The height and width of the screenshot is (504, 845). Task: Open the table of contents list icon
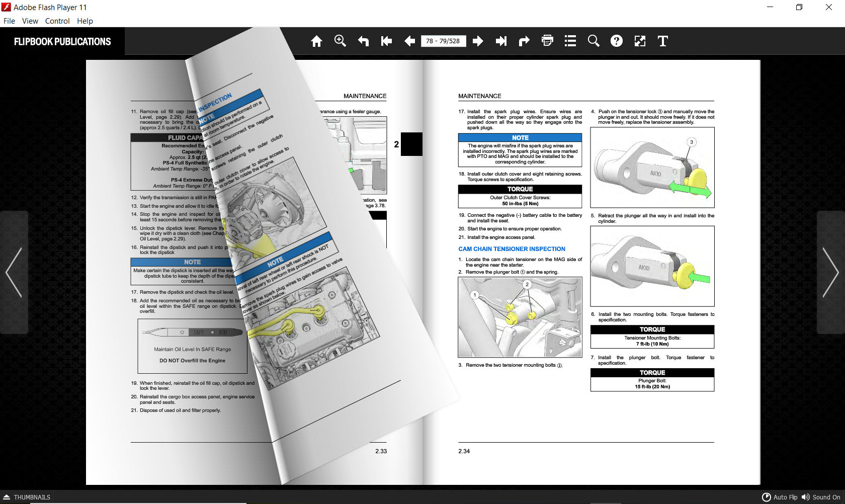(570, 41)
